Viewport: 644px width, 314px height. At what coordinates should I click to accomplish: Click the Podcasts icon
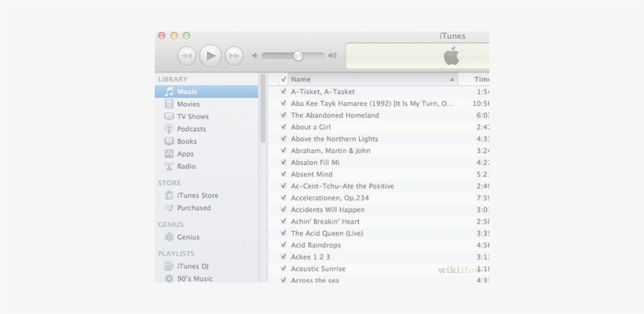coord(169,129)
